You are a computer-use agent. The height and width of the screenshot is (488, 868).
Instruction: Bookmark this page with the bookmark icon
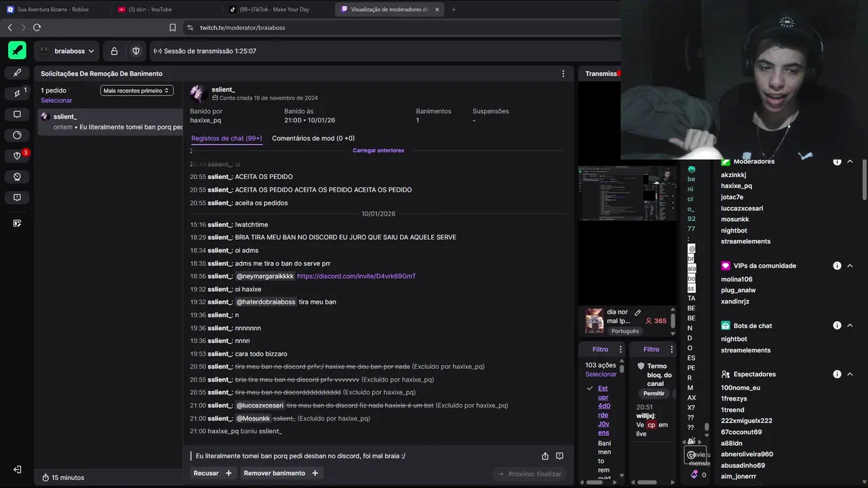[x=172, y=28]
